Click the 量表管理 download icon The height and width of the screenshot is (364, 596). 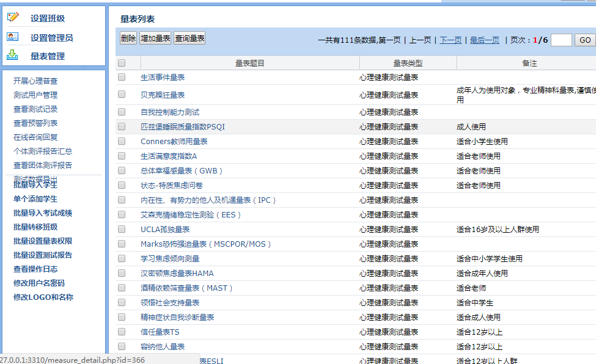click(x=13, y=55)
